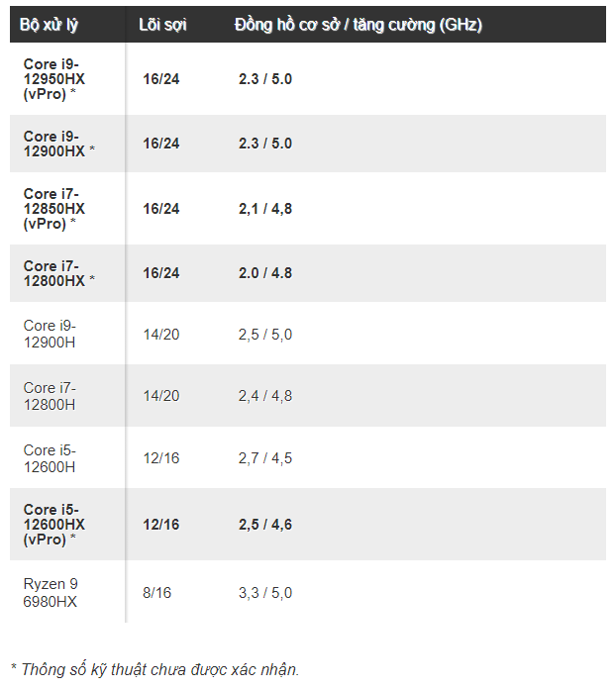
Task: Select the Core i5-12600H row label
Action: coord(50,458)
